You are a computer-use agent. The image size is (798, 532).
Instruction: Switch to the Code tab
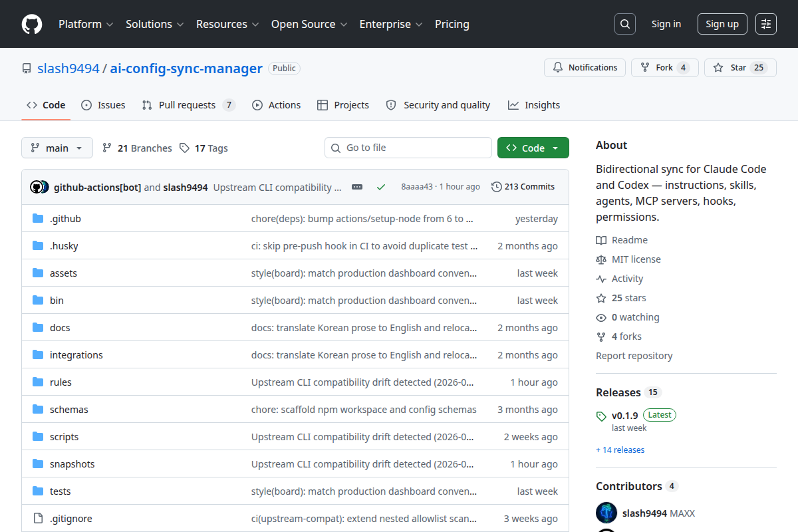tap(46, 105)
